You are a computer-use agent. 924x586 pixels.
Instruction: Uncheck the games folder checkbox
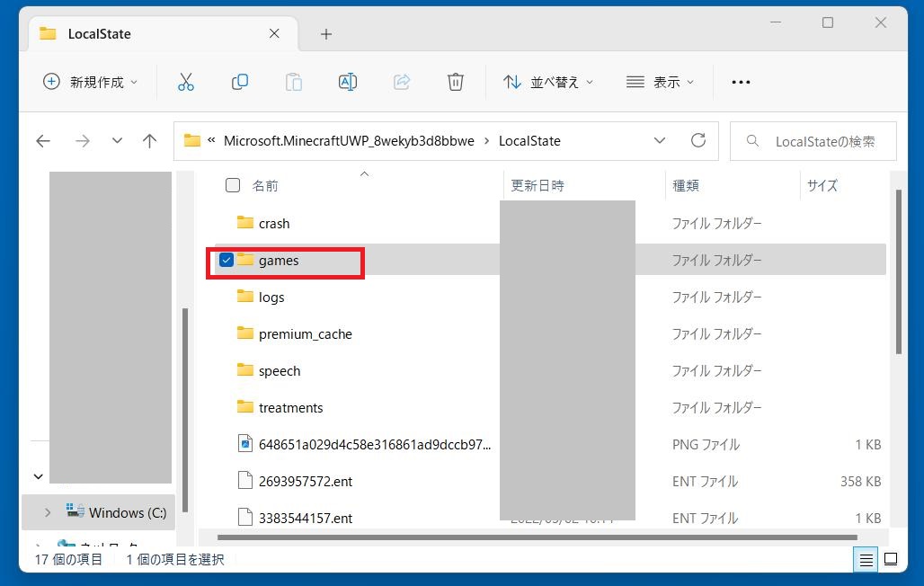tap(227, 261)
